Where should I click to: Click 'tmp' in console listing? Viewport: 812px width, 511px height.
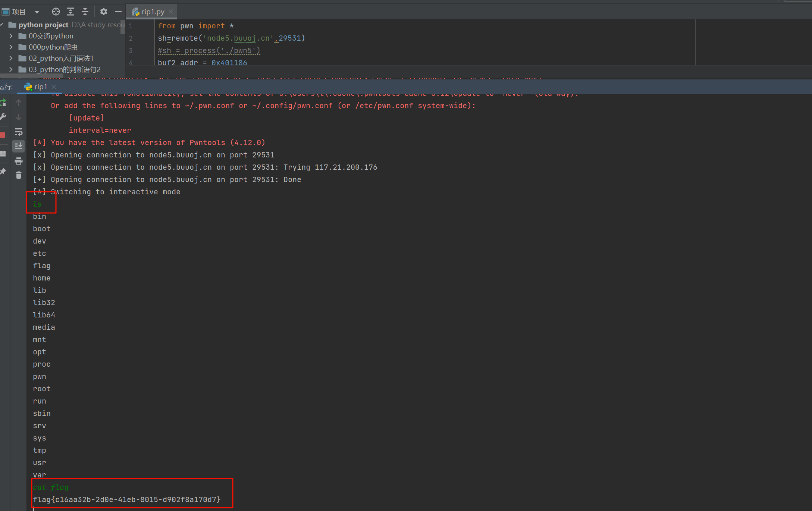[x=40, y=450]
